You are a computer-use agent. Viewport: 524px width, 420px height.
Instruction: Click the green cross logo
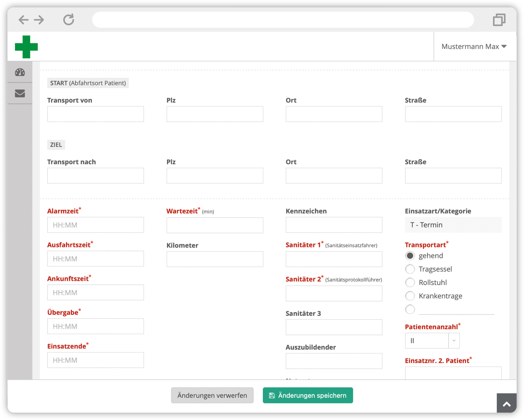(26, 47)
